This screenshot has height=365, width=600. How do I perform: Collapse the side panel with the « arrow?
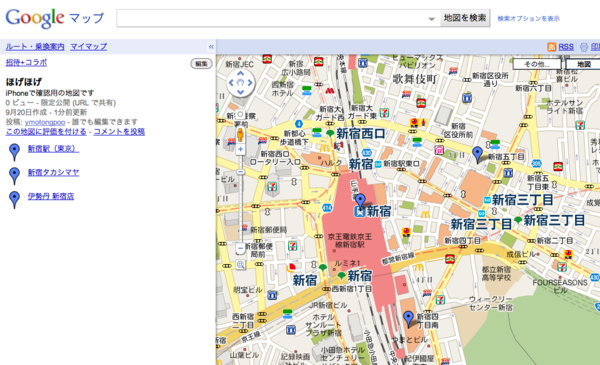[211, 47]
